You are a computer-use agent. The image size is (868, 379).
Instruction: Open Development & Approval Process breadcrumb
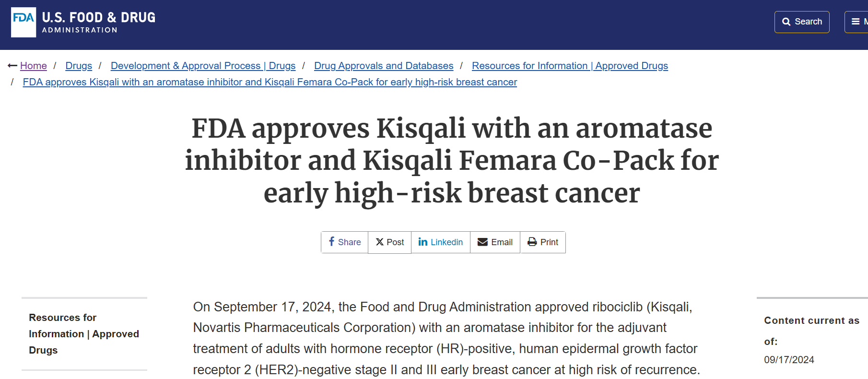203,66
